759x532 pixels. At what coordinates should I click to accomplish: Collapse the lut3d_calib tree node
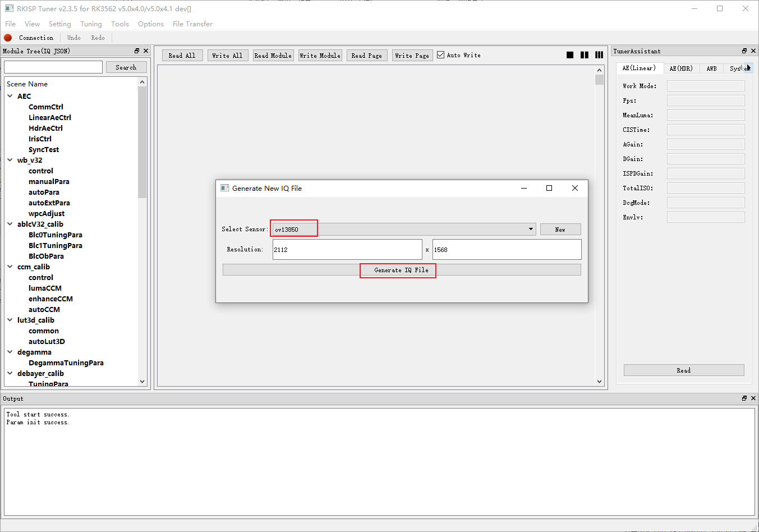10,320
